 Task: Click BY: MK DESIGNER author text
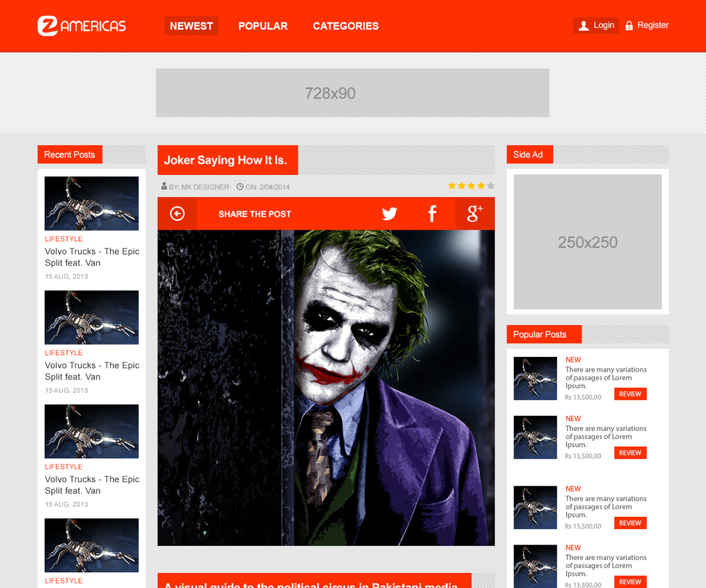pyautogui.click(x=199, y=187)
